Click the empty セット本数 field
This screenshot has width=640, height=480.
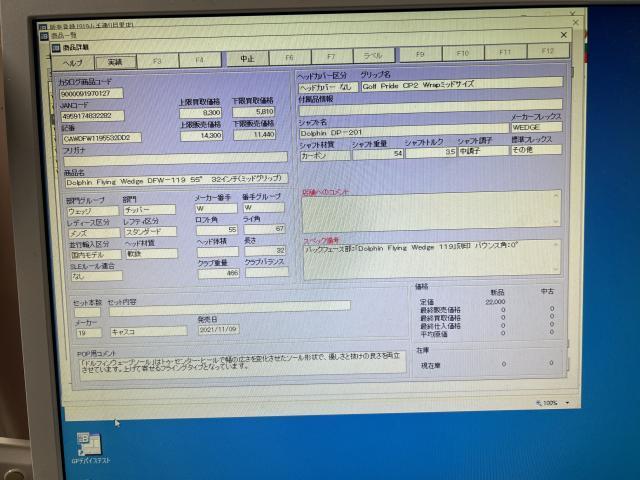pos(87,312)
